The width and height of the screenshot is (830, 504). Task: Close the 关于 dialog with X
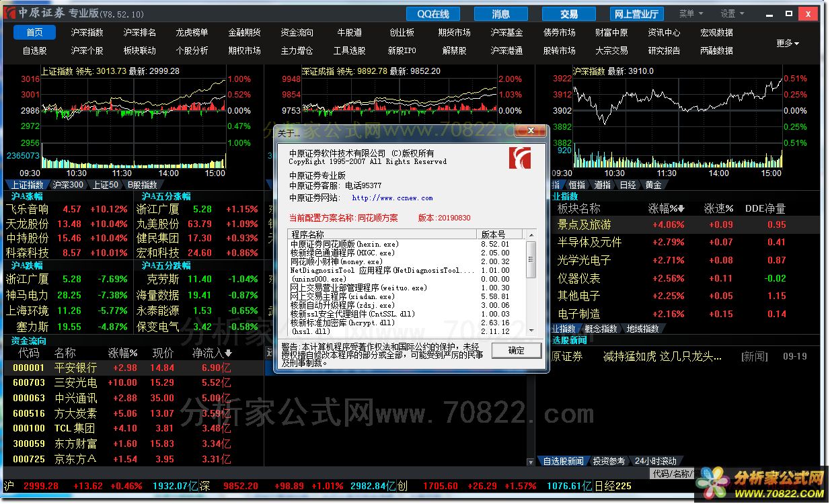coord(530,131)
